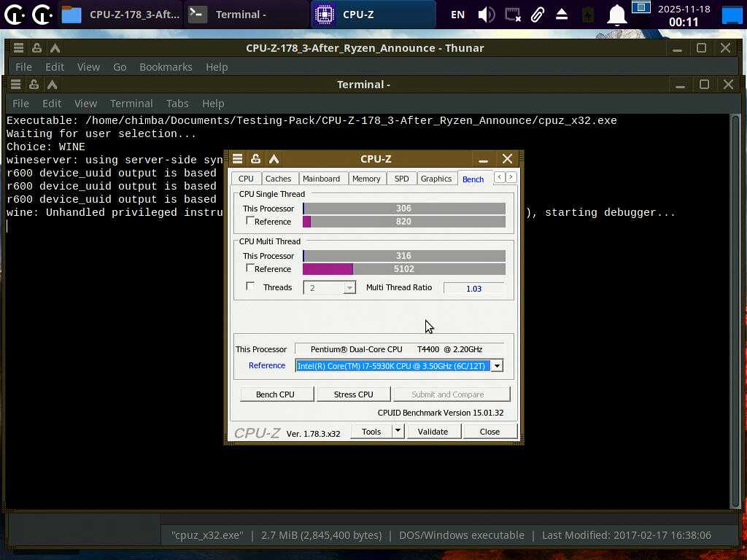Image resolution: width=747 pixels, height=560 pixels.
Task: Toggle the Threads checkbox
Action: tap(249, 286)
